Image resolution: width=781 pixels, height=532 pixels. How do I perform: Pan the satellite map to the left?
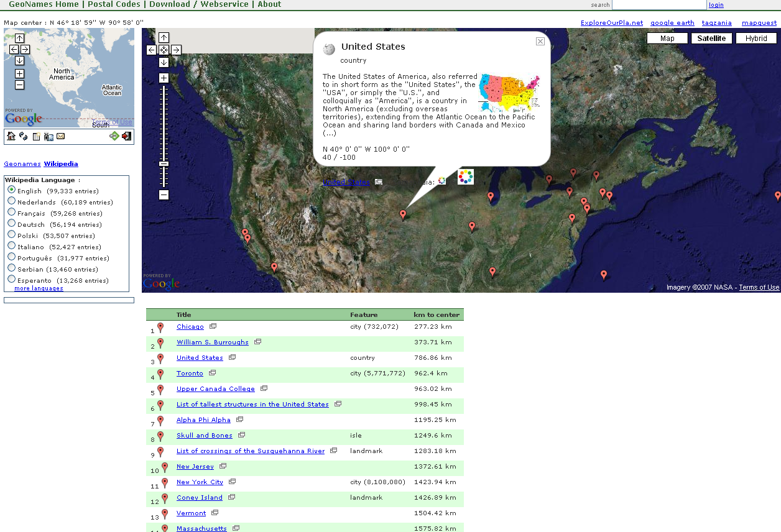152,50
